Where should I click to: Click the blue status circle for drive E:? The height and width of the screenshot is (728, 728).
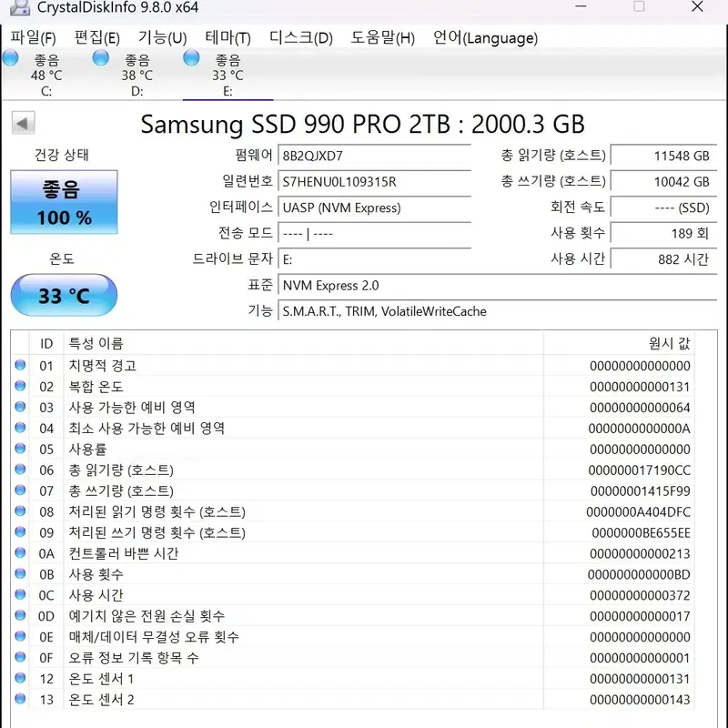(191, 58)
